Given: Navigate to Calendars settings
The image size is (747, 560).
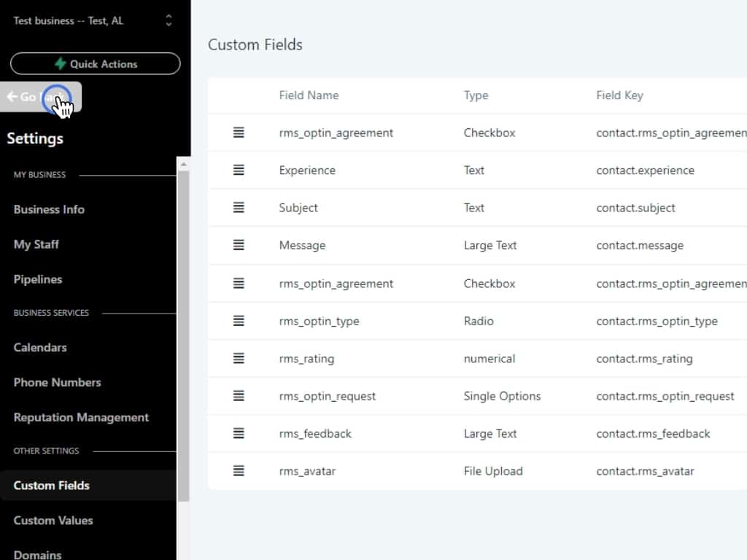Looking at the screenshot, I should 40,347.
